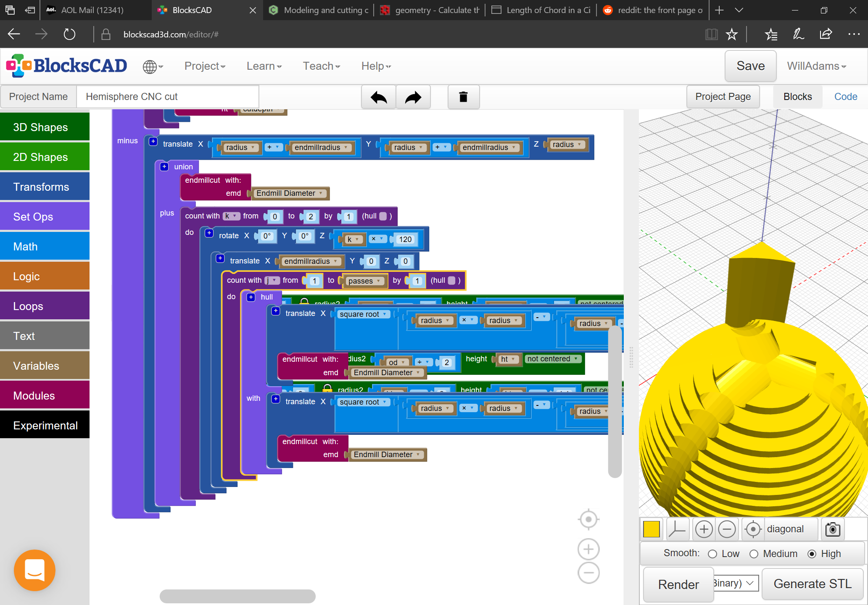Expand the WillAdams account menu
This screenshot has width=868, height=605.
816,66
